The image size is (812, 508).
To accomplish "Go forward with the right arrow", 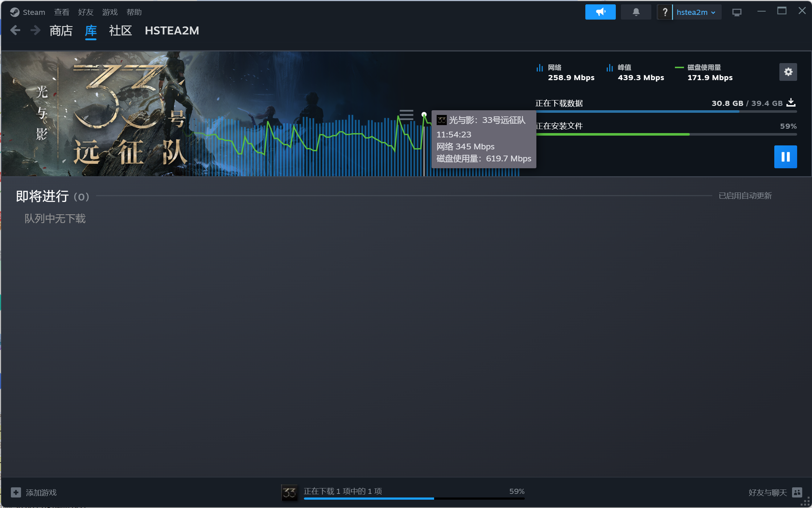I will 35,30.
